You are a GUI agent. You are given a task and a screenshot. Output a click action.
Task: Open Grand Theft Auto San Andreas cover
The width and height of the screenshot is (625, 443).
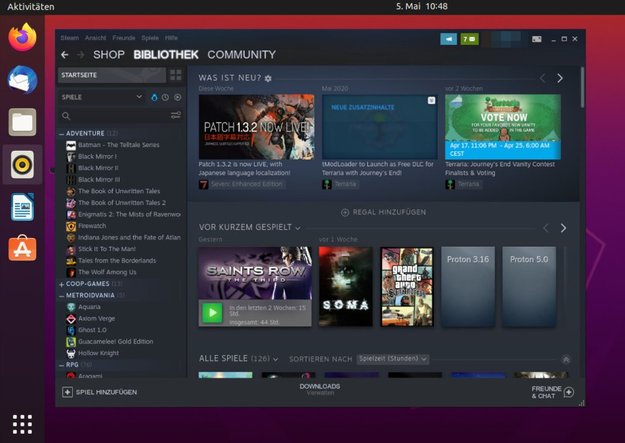[x=407, y=286]
